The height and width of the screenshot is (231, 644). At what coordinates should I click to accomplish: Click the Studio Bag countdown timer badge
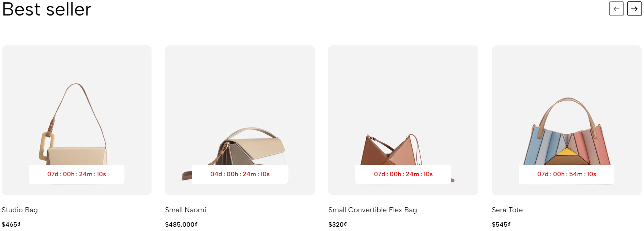pos(76,174)
